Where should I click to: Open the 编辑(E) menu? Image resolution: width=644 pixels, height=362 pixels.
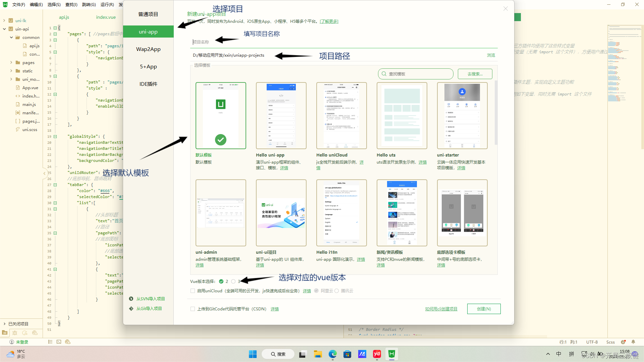36,5
